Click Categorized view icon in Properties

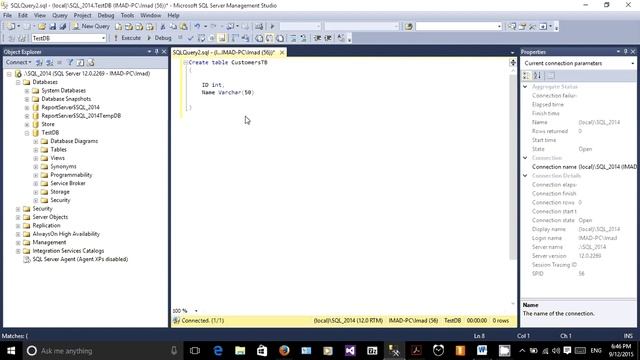point(527,76)
